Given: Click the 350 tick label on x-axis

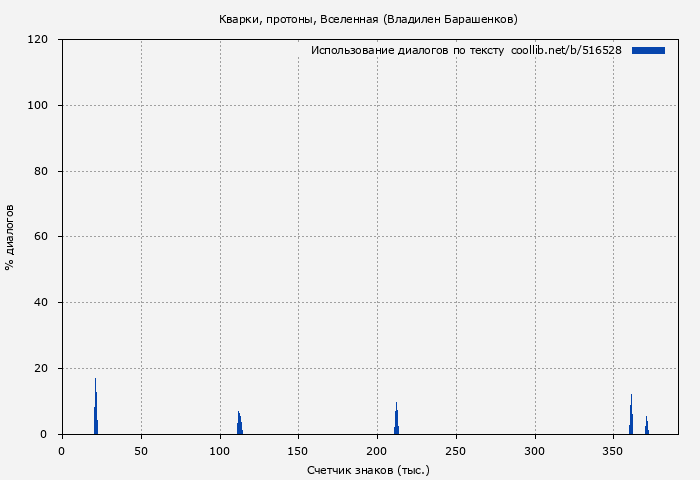Looking at the screenshot, I should (614, 451).
